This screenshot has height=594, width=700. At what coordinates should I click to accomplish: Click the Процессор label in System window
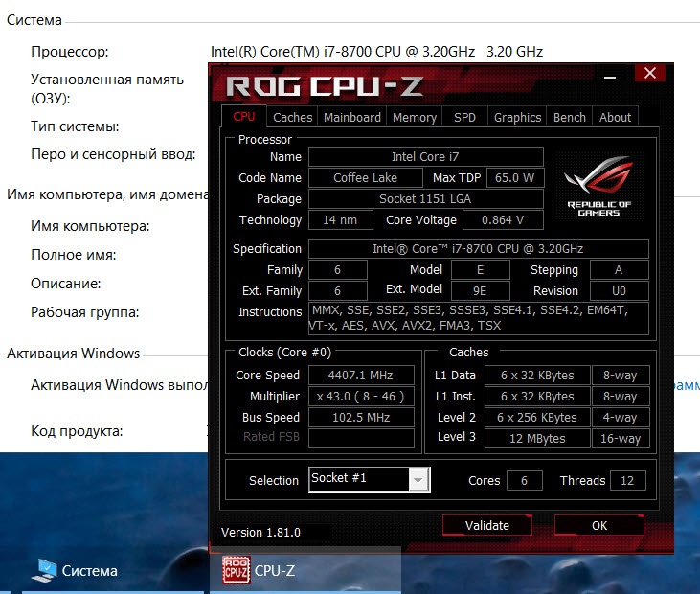[x=70, y=52]
